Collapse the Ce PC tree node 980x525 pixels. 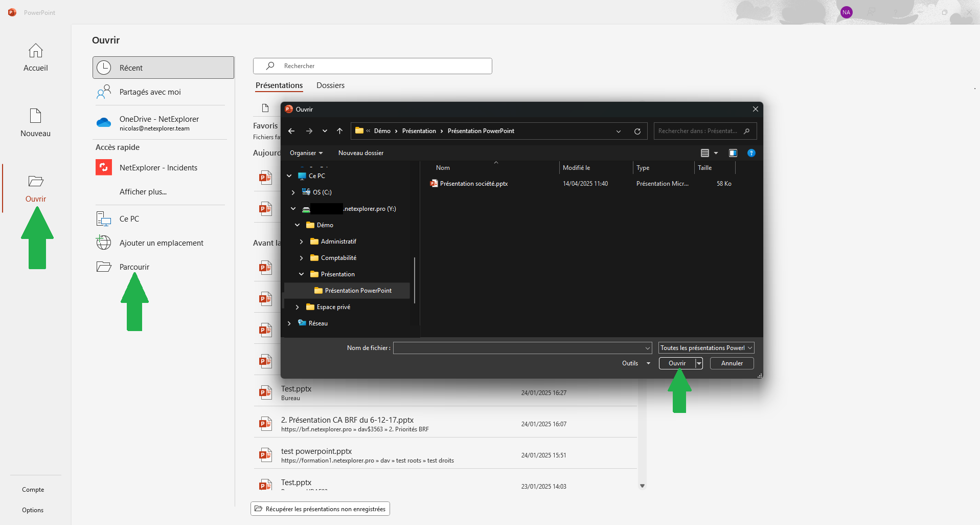coord(289,176)
